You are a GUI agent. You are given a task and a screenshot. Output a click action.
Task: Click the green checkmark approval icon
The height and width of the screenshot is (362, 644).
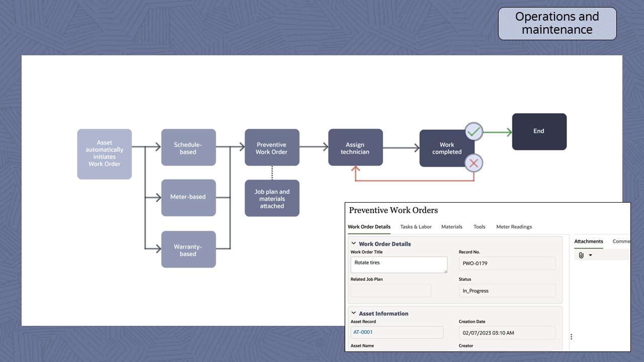(473, 132)
